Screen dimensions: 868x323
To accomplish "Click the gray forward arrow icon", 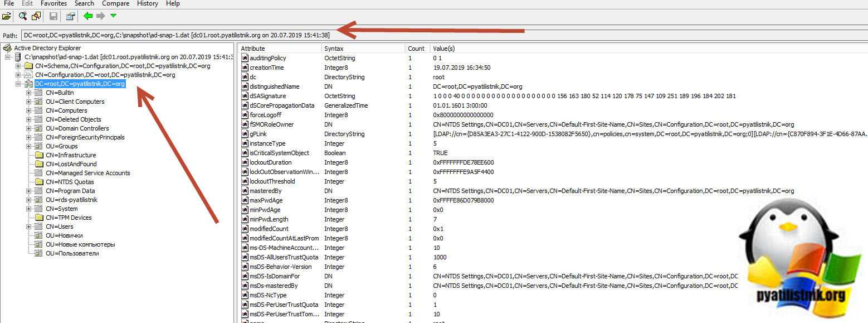I will point(101,16).
